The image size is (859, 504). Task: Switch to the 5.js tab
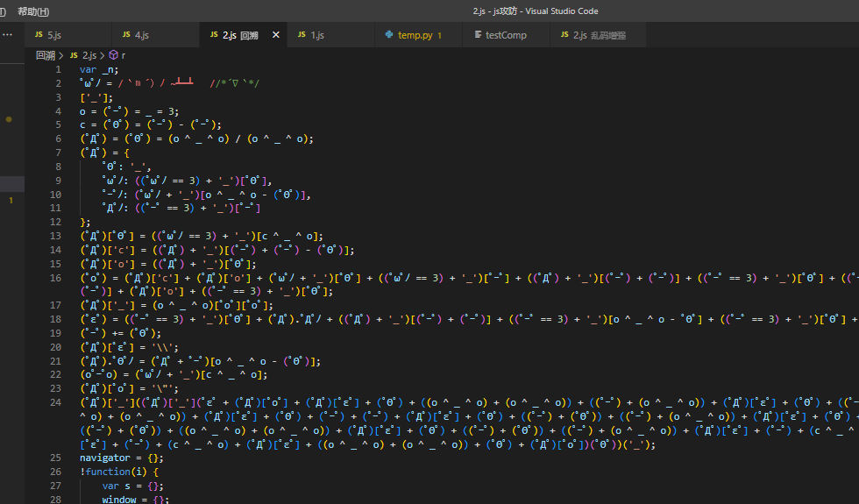pyautogui.click(x=68, y=34)
